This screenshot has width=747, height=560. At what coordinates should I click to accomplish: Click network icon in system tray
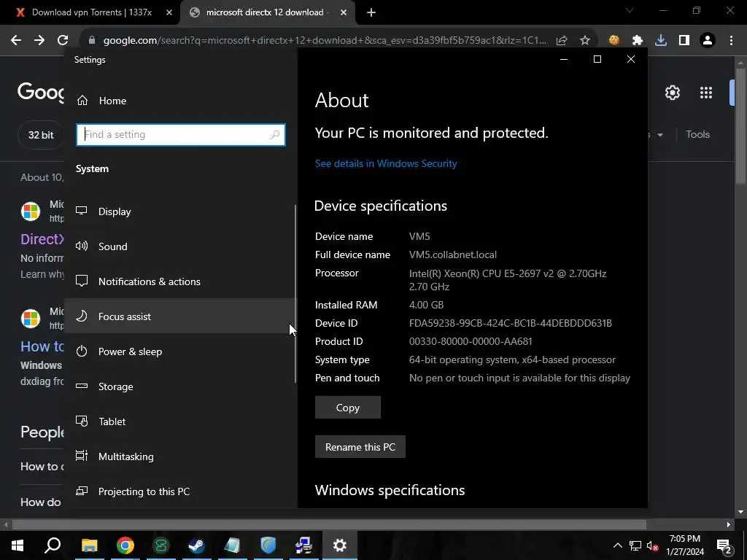[x=635, y=545]
